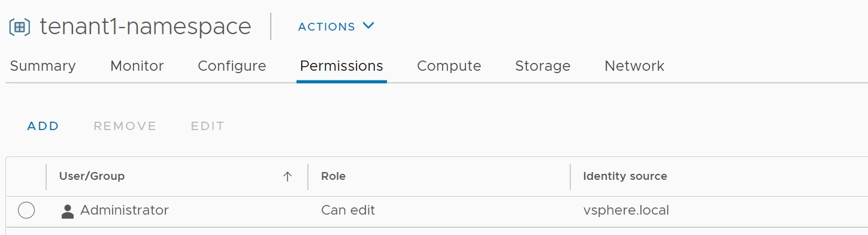This screenshot has width=868, height=235.
Task: Click the Role column header
Action: point(334,176)
